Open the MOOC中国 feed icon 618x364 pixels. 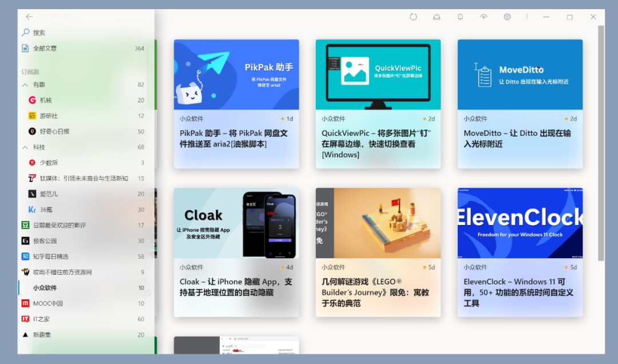[x=25, y=303]
